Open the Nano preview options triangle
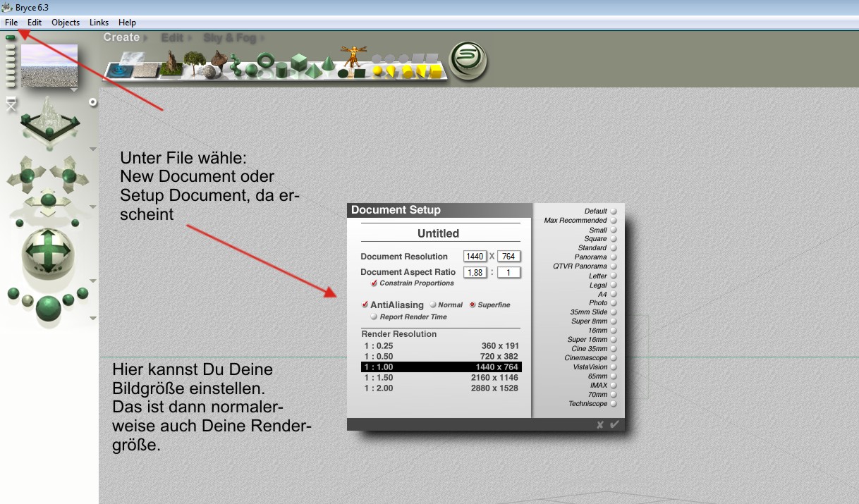This screenshot has height=504, width=859. pos(74,90)
